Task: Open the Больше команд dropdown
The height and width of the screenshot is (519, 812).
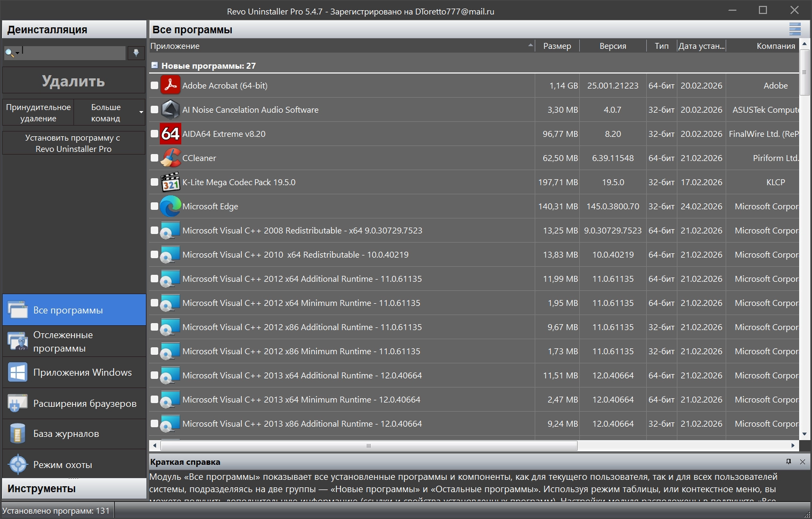Action: coord(109,113)
